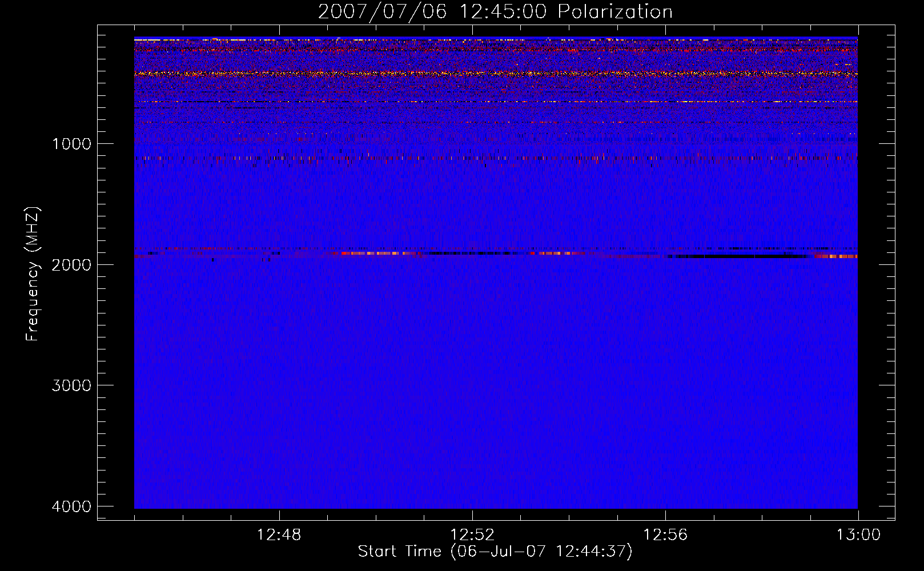
Task: Click the 3000 frequency tick label
Action: click(71, 385)
